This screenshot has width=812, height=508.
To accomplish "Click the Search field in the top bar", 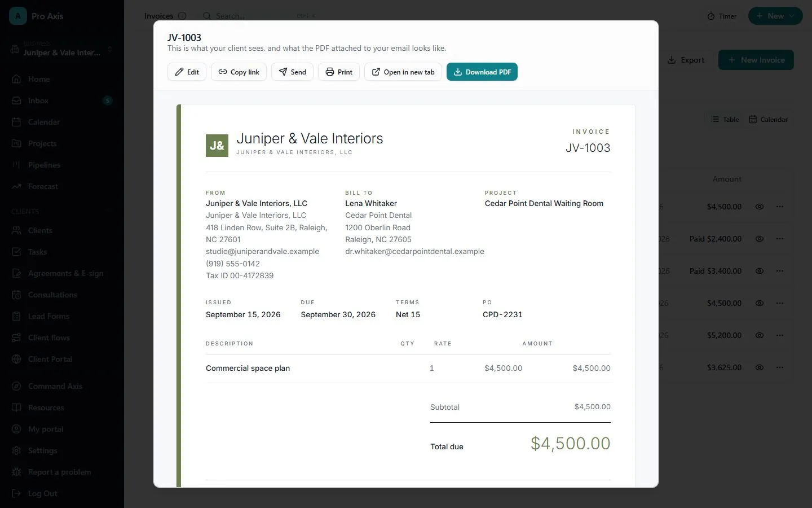I will click(x=259, y=16).
